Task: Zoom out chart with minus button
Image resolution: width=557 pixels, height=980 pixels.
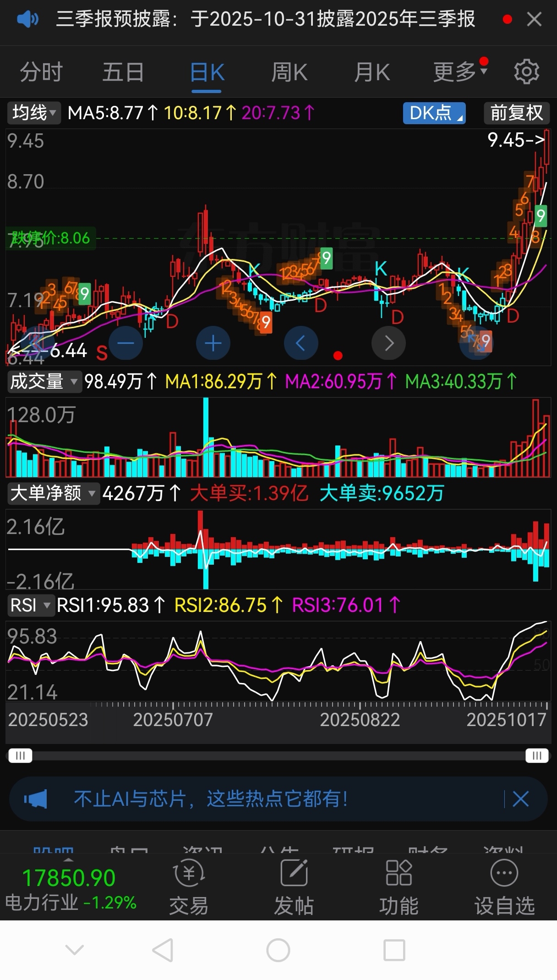Action: (x=126, y=343)
